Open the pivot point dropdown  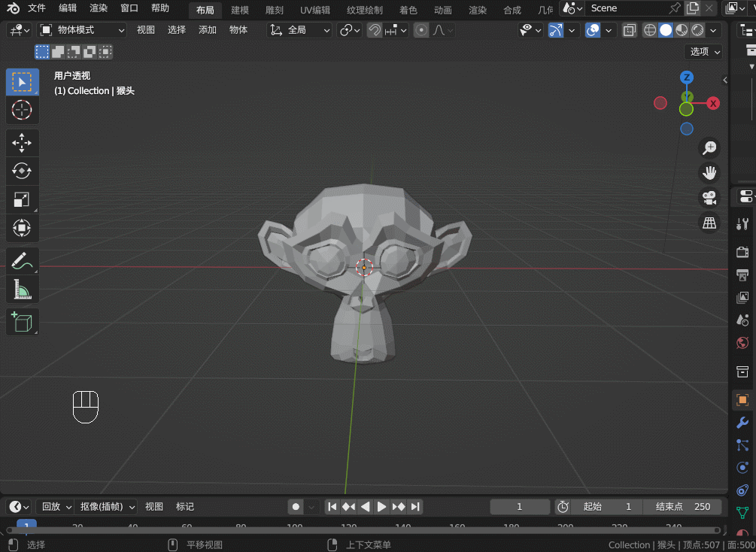[x=350, y=30]
